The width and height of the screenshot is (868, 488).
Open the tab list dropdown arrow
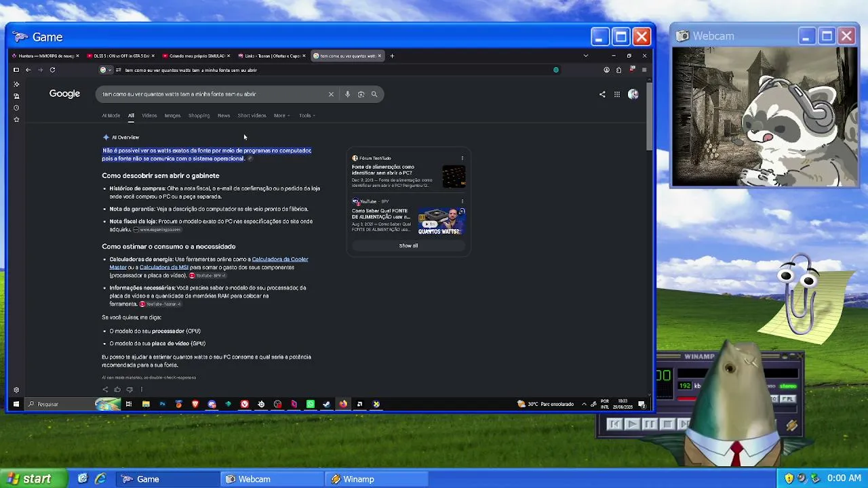tap(586, 56)
